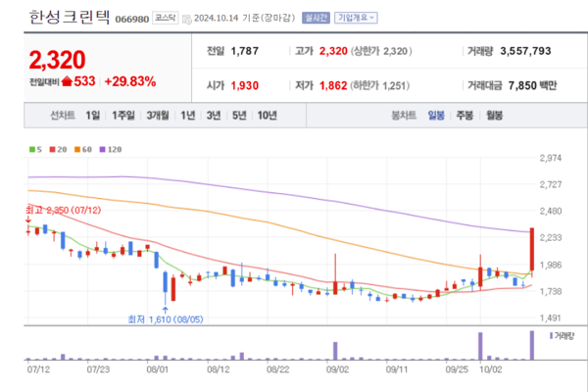
Task: Click the 전일 value 1,787
Action: [245, 51]
